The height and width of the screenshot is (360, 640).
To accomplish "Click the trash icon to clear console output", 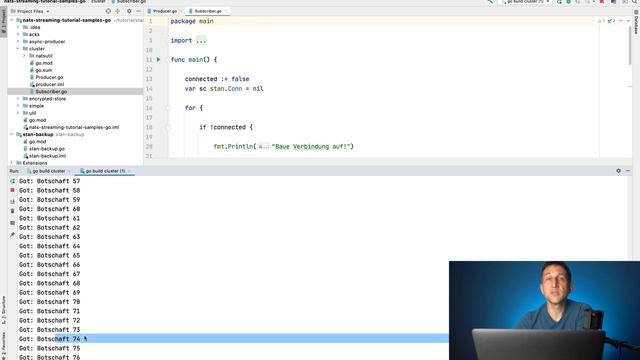I will (12, 211).
